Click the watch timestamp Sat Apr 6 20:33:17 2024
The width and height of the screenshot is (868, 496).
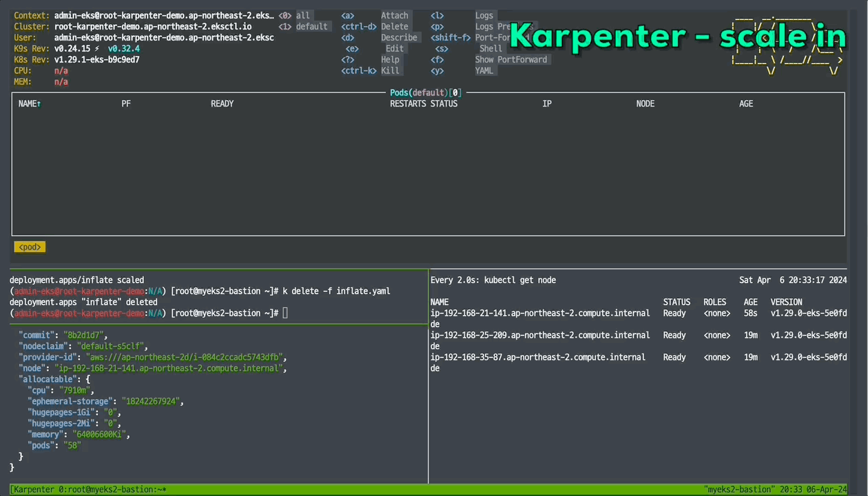pyautogui.click(x=793, y=280)
